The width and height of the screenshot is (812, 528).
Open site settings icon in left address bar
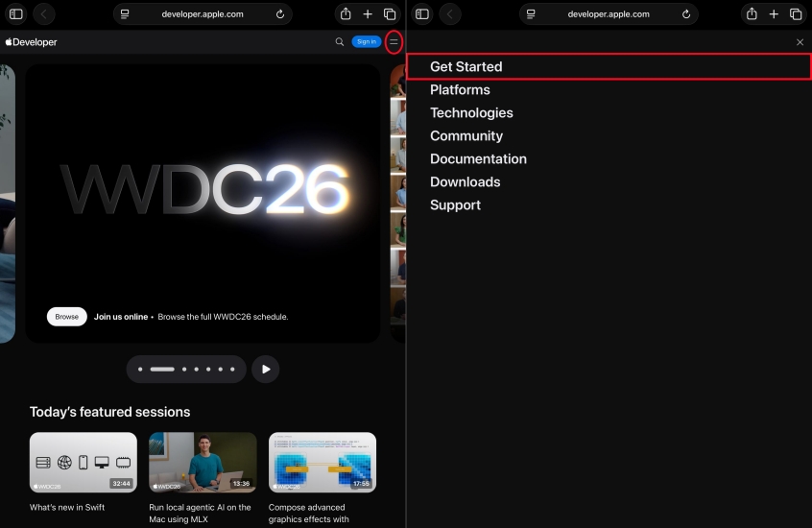click(x=125, y=14)
